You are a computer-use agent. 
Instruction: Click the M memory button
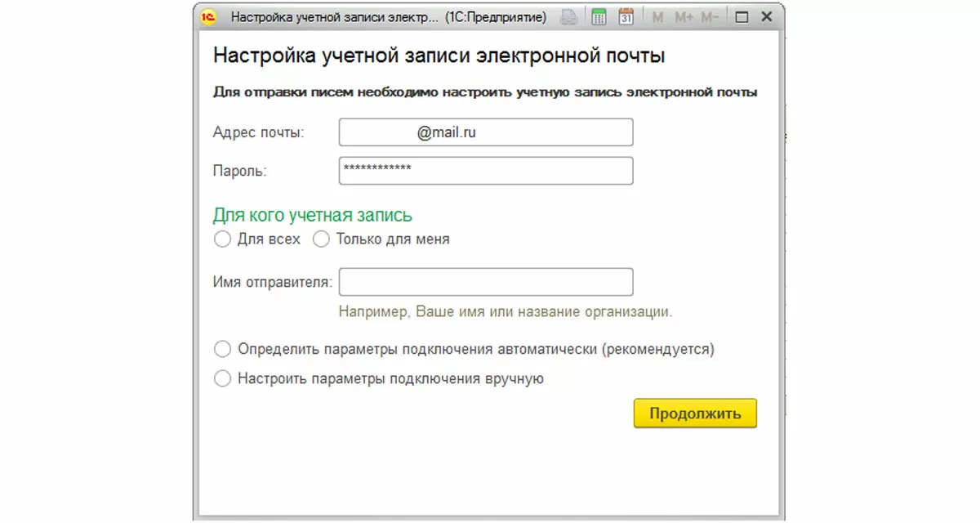[659, 17]
